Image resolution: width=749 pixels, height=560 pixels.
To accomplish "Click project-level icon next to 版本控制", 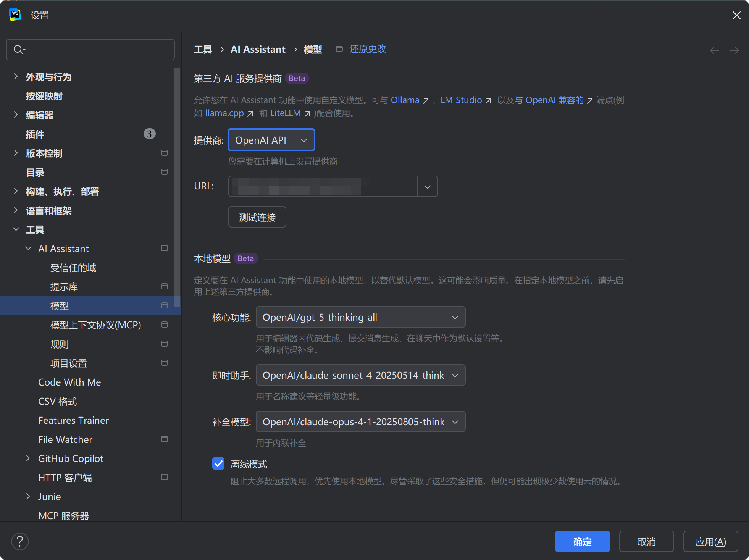I will (165, 153).
